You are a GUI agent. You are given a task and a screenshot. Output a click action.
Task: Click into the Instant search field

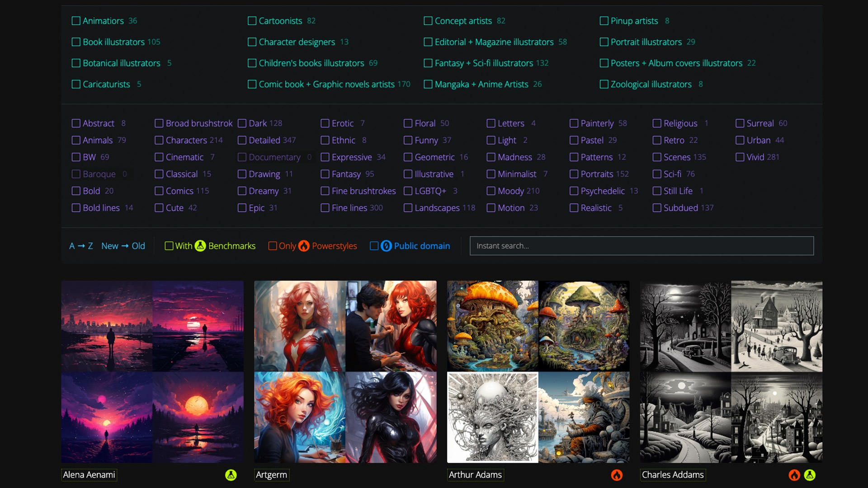pyautogui.click(x=642, y=246)
